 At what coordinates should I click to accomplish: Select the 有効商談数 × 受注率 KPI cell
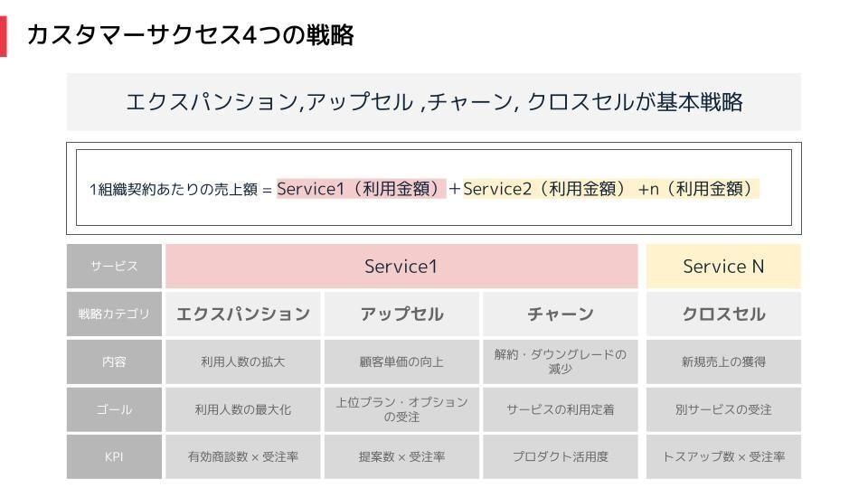[242, 456]
